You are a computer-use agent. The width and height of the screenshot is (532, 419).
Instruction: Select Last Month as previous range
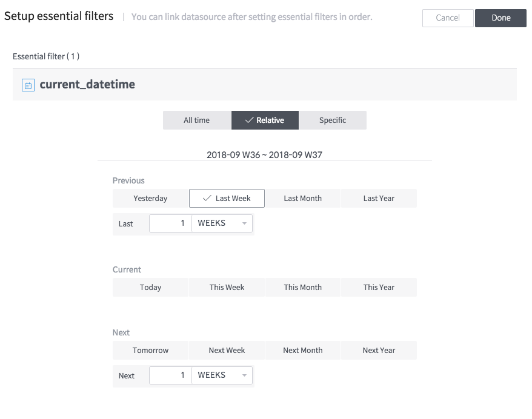pyautogui.click(x=302, y=198)
